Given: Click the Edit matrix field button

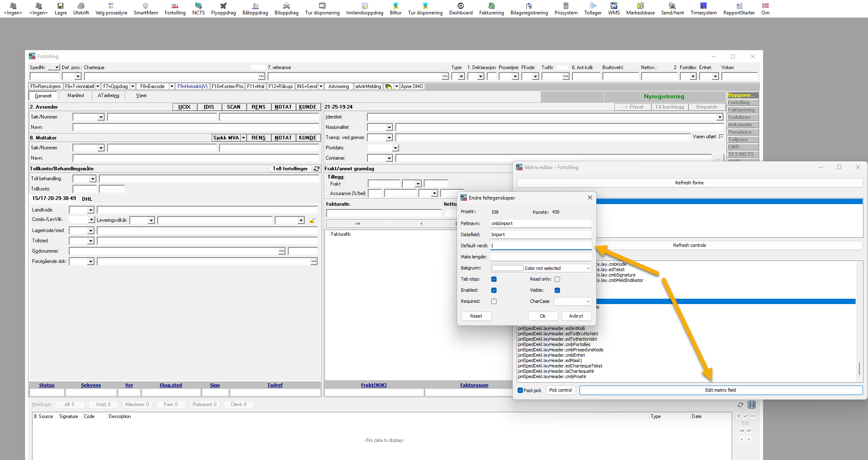Looking at the screenshot, I should point(720,390).
